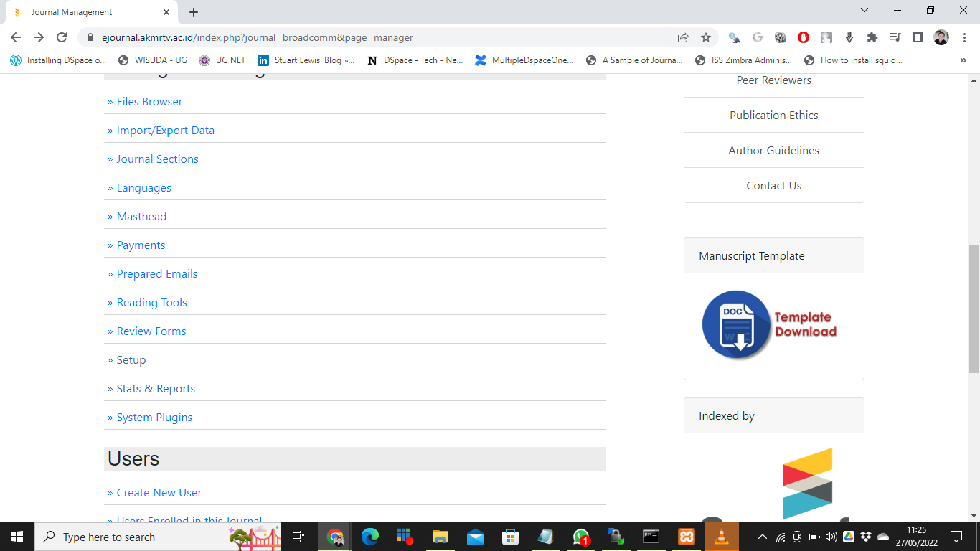
Task: Open Publication Ethics in sidebar menu
Action: 773,115
